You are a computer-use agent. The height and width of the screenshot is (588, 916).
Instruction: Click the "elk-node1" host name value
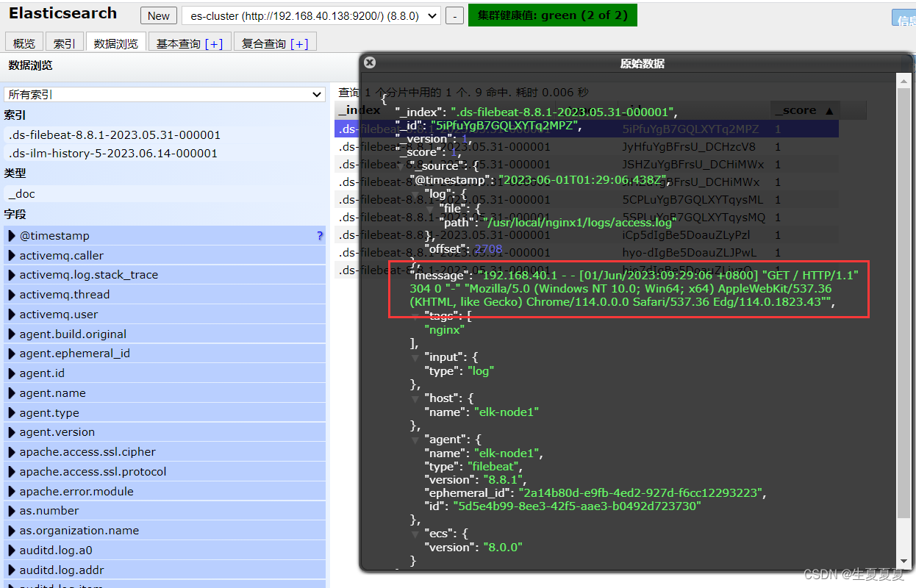[x=507, y=412]
